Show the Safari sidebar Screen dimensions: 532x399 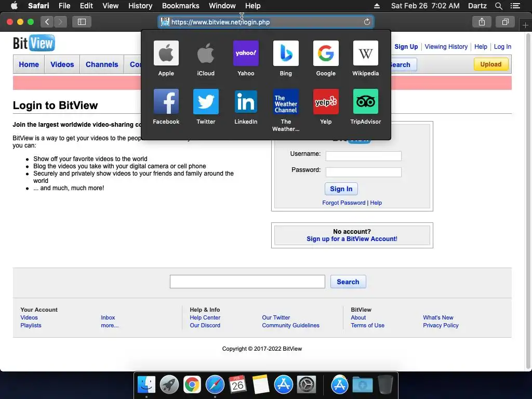82,22
